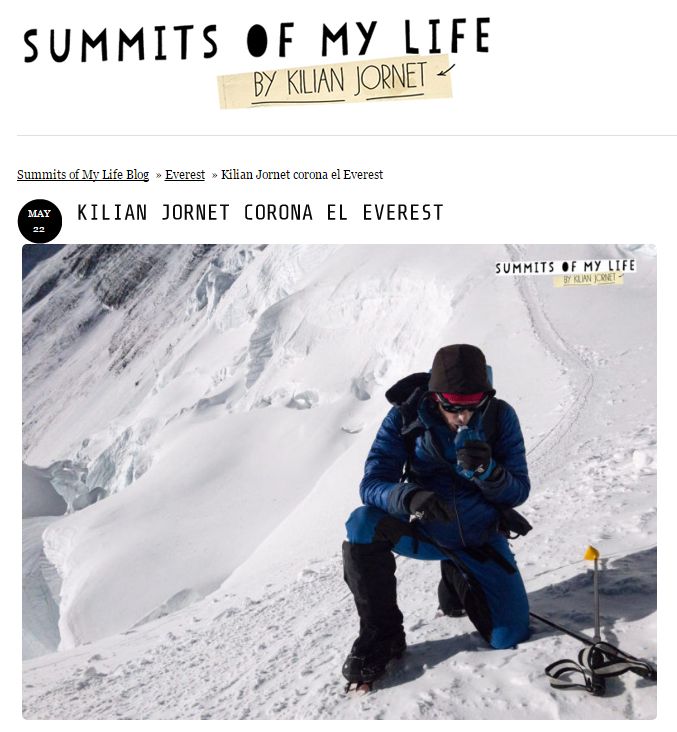The height and width of the screenshot is (732, 677).
Task: Select the 'Kilian Jornet corona el Everest' breadcrumb text
Action: 302,175
